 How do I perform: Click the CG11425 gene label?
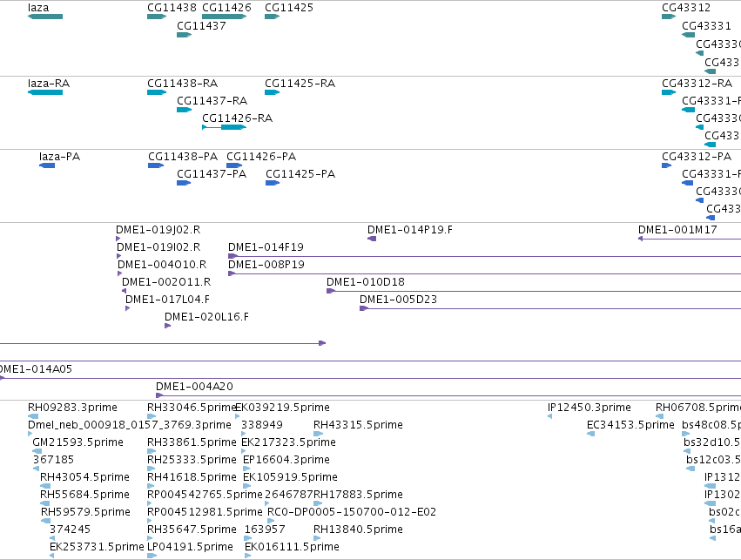289,8
